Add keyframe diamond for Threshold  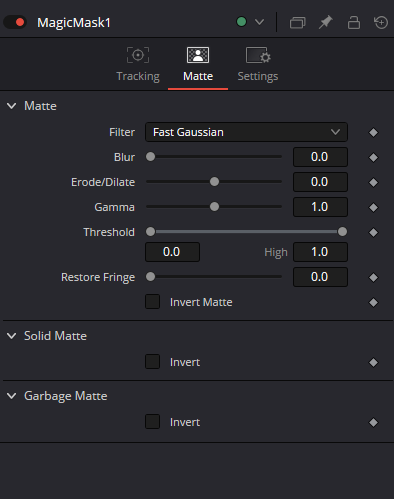point(373,232)
